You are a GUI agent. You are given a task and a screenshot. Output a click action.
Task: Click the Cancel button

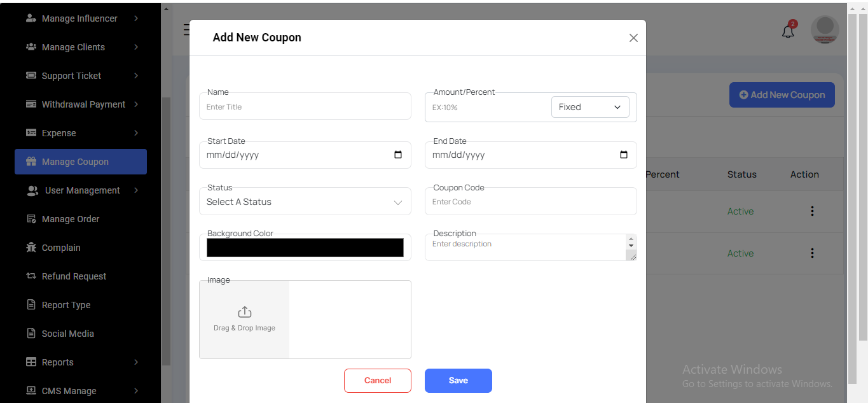378,381
